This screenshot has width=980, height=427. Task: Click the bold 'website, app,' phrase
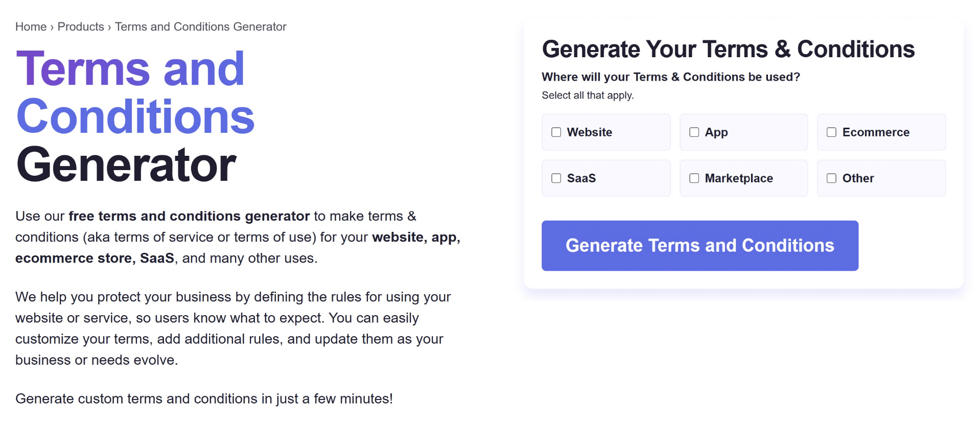(416, 237)
